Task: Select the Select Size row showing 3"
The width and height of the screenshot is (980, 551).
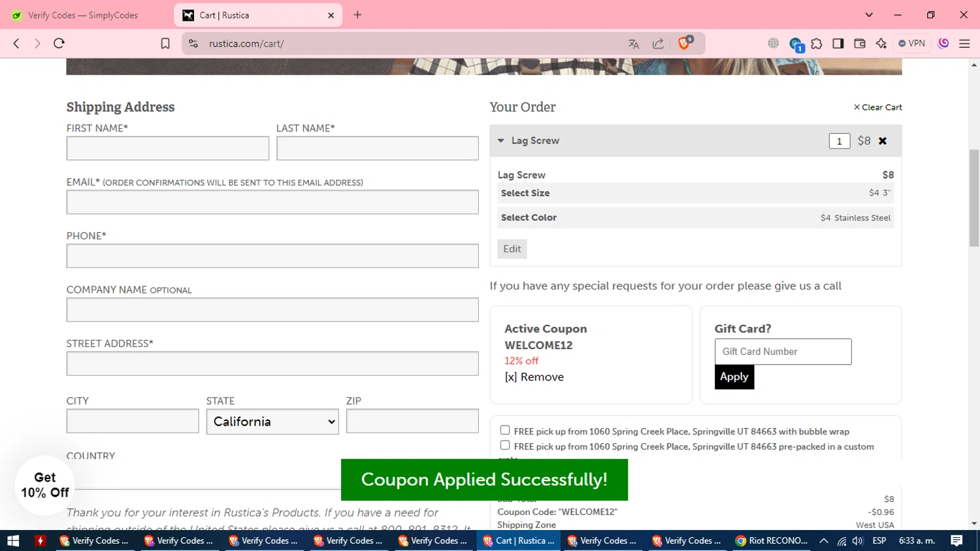Action: point(696,193)
